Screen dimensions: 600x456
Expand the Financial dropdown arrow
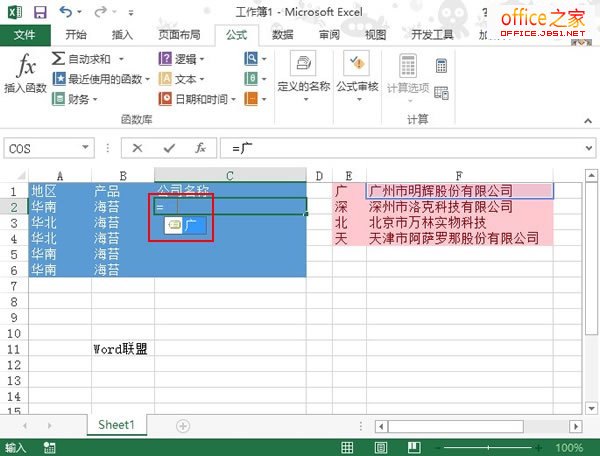point(95,100)
